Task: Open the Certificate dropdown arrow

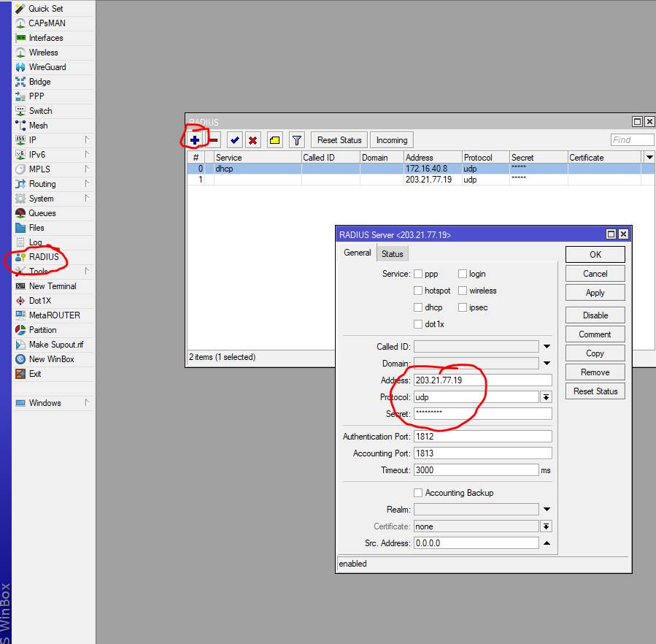Action: click(546, 526)
